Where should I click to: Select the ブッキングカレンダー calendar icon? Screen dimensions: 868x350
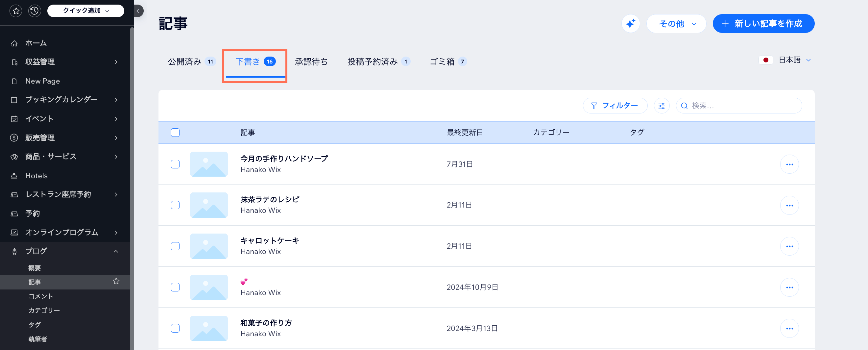(x=14, y=99)
